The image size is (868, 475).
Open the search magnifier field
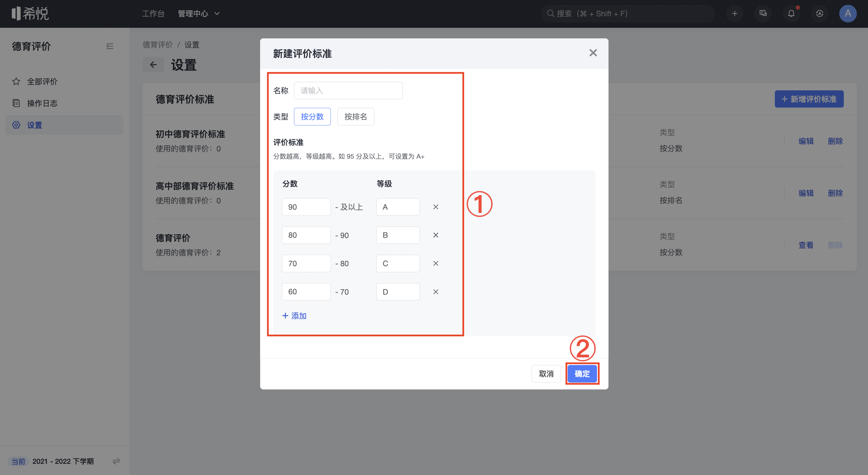click(x=628, y=14)
